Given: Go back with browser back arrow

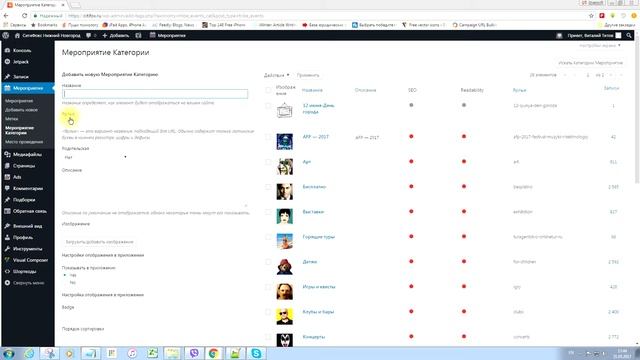Looking at the screenshot, I should click(6, 16).
